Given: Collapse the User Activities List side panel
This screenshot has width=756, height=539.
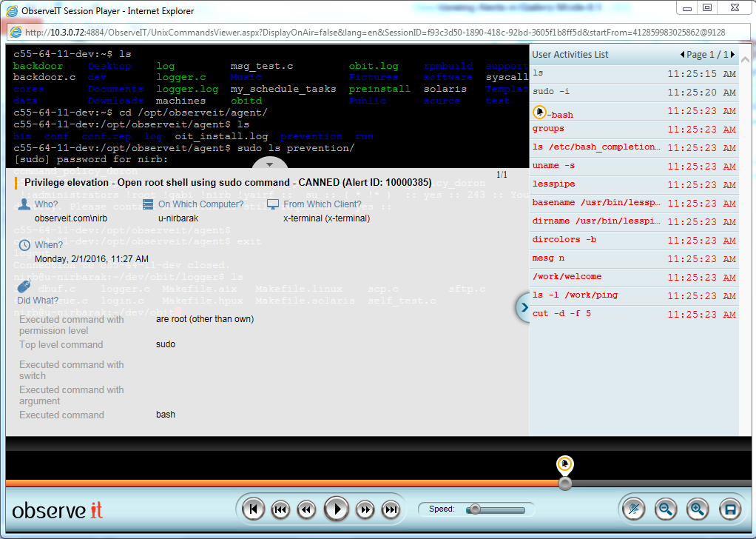Looking at the screenshot, I should pos(522,307).
